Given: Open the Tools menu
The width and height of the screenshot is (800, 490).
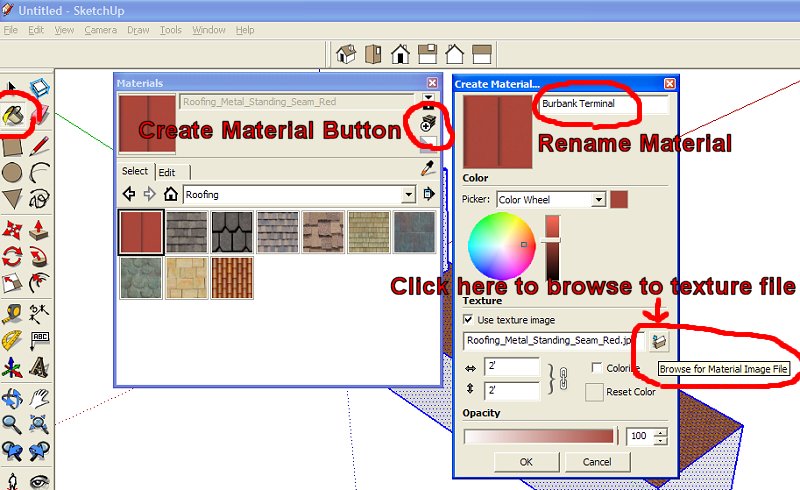Looking at the screenshot, I should click(170, 30).
